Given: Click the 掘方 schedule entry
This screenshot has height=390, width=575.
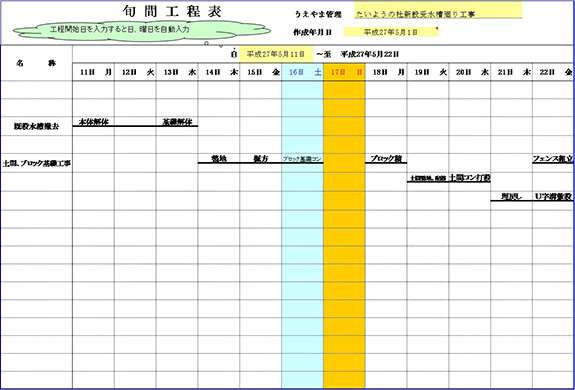Looking at the screenshot, I should tap(261, 159).
